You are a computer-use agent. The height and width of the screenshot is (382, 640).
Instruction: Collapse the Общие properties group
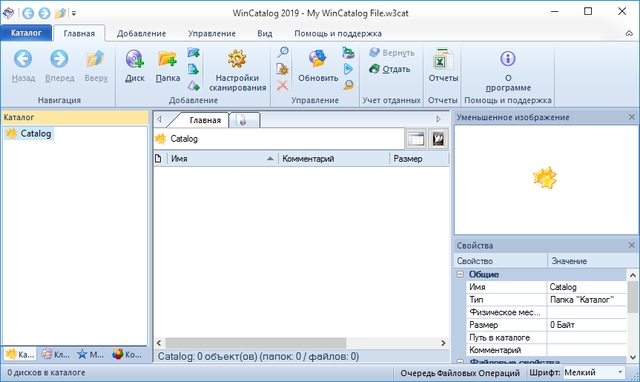point(460,274)
